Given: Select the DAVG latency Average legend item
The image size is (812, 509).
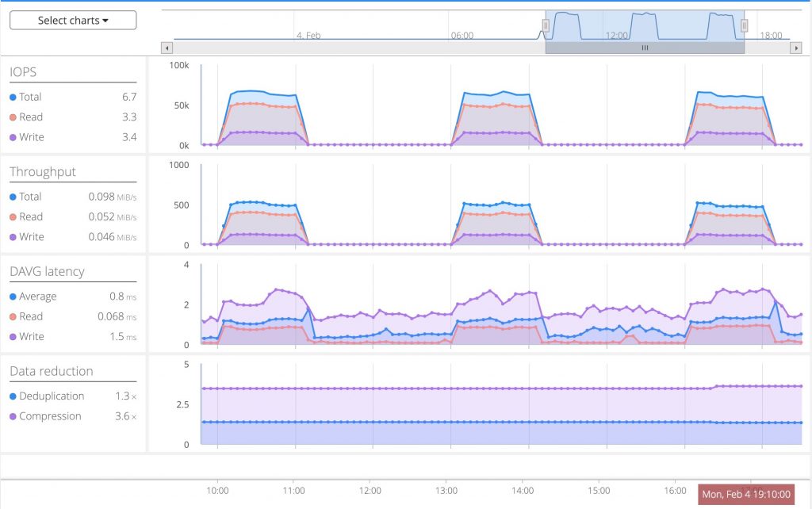Looking at the screenshot, I should pyautogui.click(x=33, y=297).
